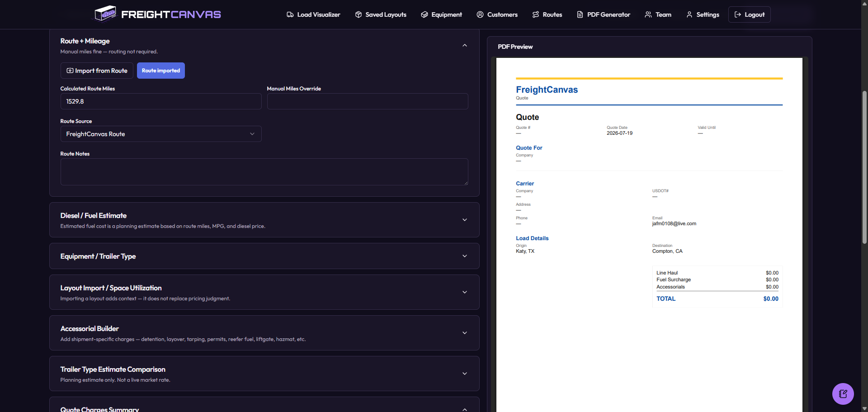Click the Logout button

[750, 14]
